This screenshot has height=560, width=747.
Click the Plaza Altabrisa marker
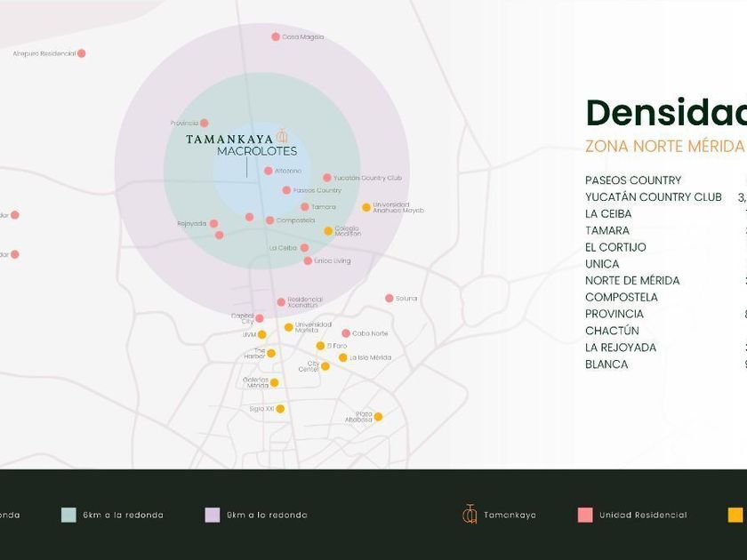click(378, 417)
